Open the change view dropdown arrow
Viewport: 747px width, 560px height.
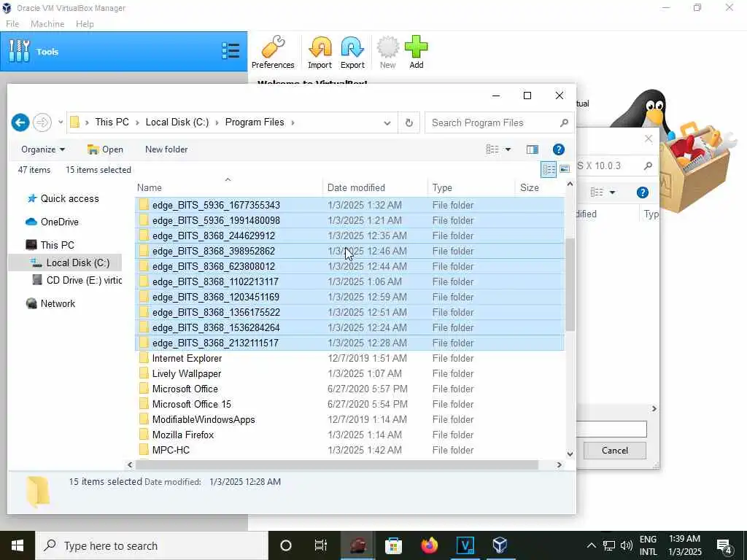click(508, 149)
